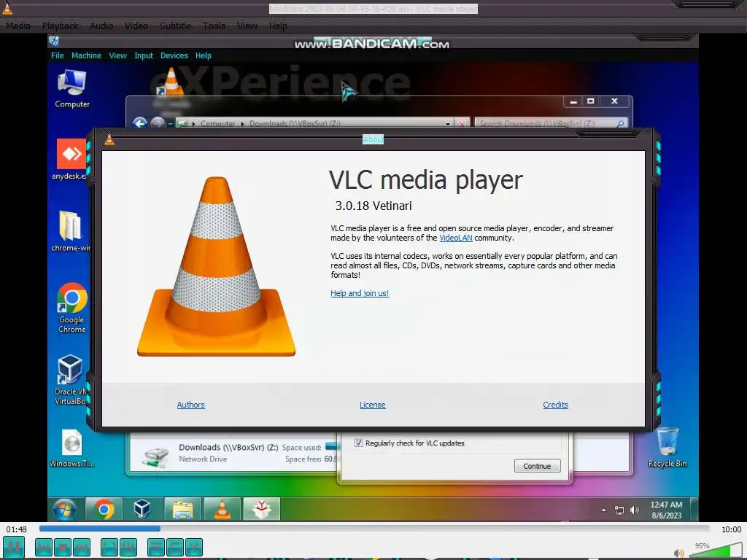The height and width of the screenshot is (560, 747).
Task: Toggle random shuffle in VLC toolbar
Action: coord(194,547)
